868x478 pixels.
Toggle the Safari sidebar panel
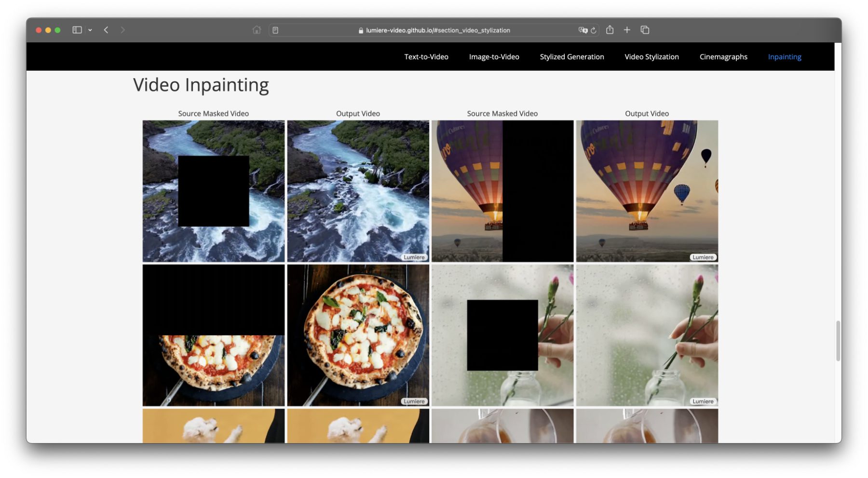click(77, 30)
